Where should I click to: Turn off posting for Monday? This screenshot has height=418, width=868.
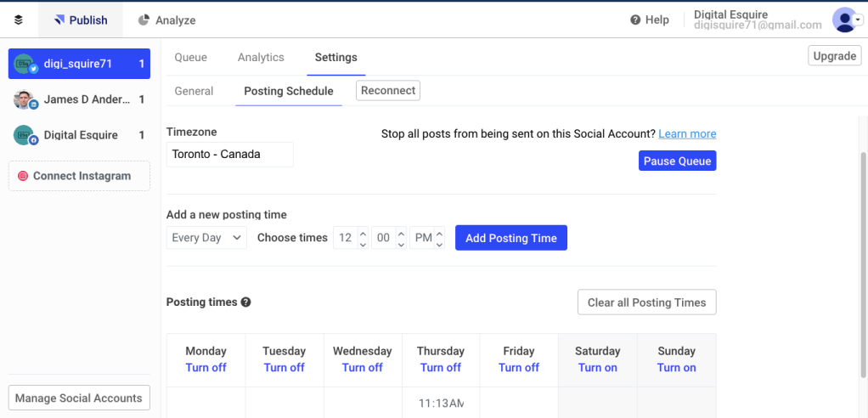(206, 368)
